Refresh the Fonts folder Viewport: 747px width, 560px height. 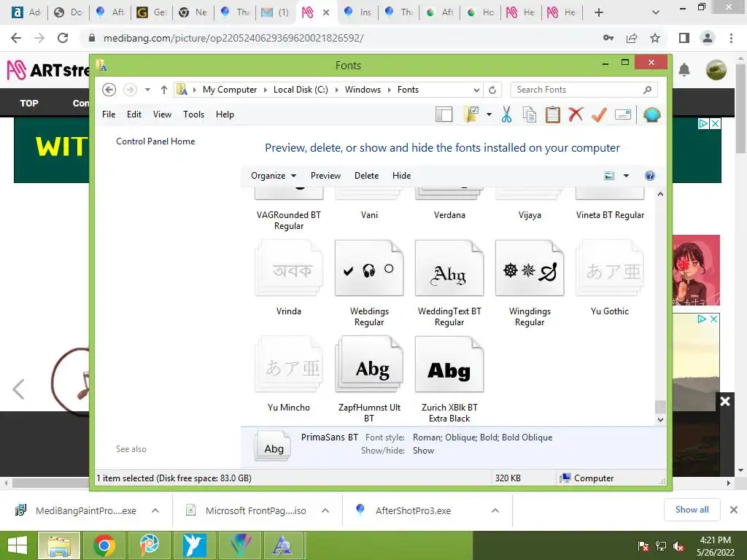(x=492, y=90)
